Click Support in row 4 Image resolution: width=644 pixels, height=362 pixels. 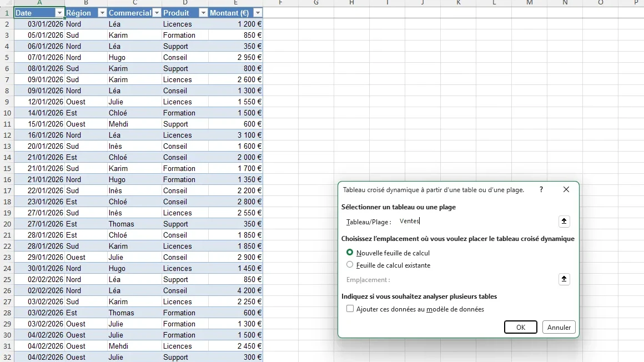tap(185, 47)
